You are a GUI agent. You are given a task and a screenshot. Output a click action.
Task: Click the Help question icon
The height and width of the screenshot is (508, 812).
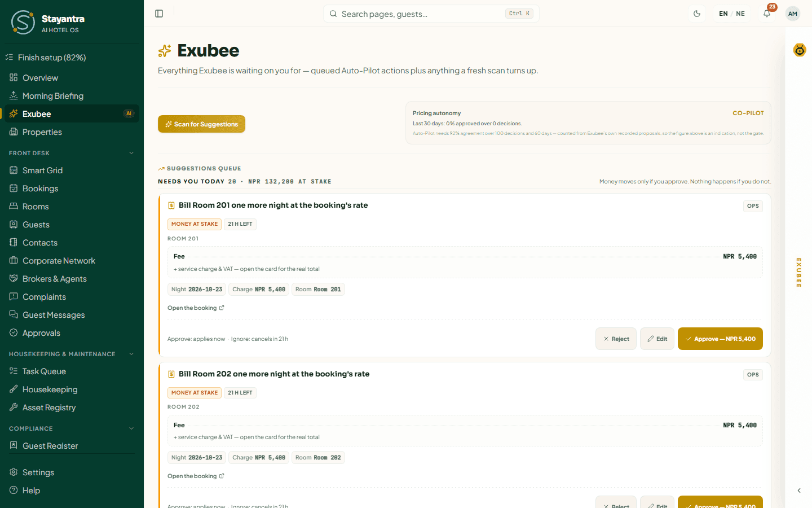[14, 490]
